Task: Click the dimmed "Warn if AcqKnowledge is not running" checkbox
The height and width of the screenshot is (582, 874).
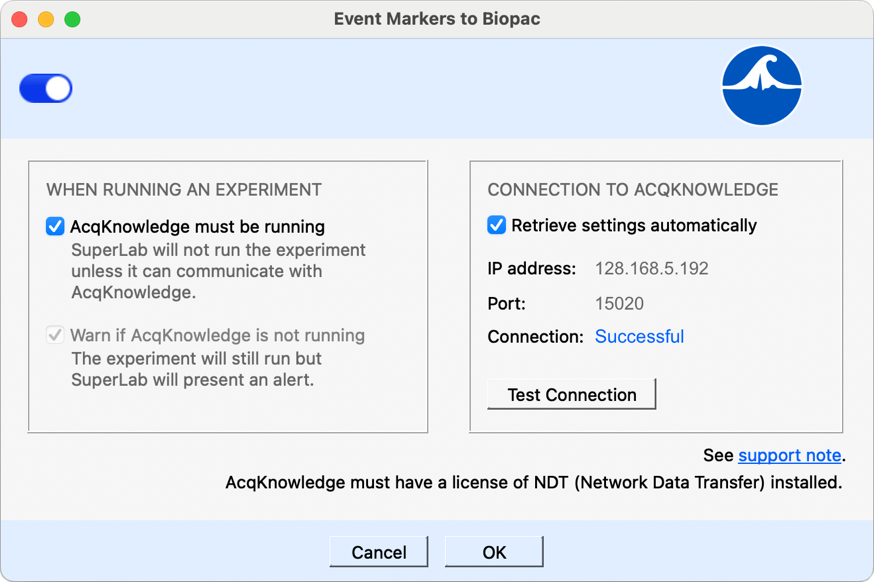Action: pyautogui.click(x=56, y=335)
